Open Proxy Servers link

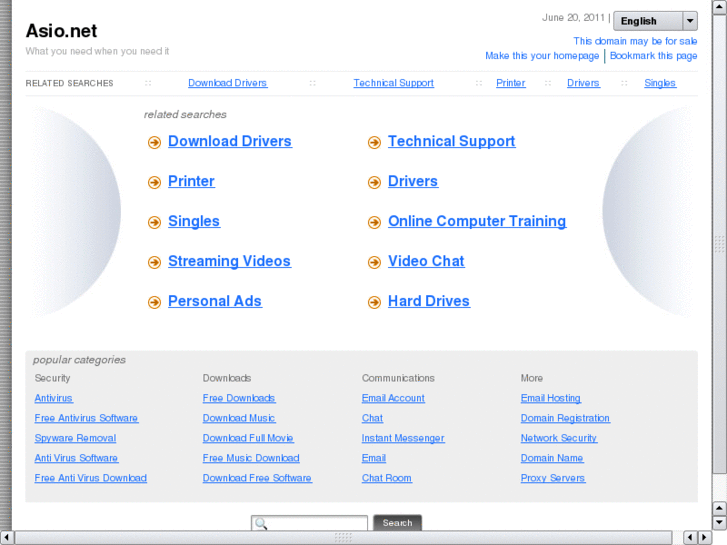pyautogui.click(x=553, y=478)
